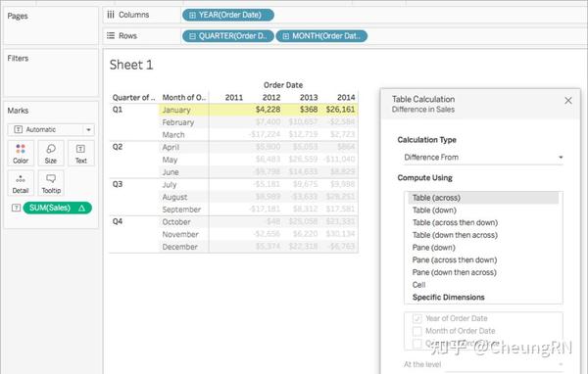Select the October row label
588x374 pixels.
(x=176, y=222)
